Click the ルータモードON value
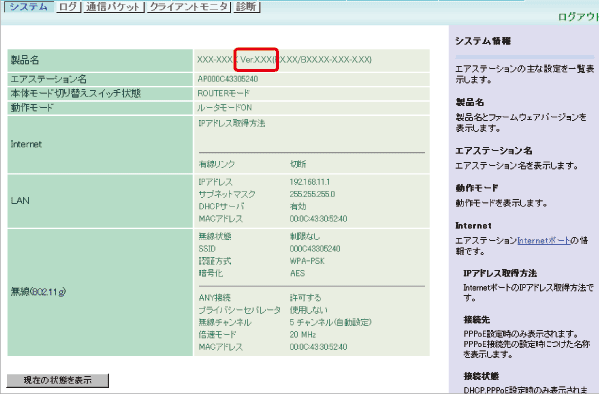Image resolution: width=599 pixels, height=394 pixels. 225,108
